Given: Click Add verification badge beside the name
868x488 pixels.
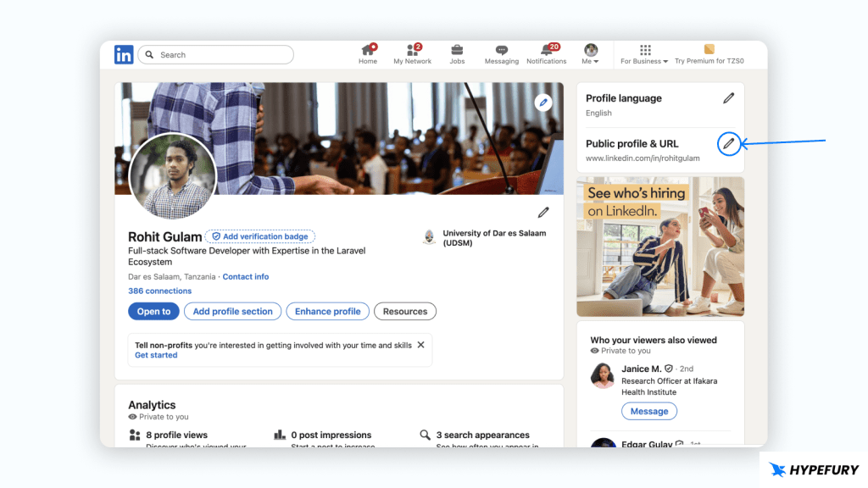Looking at the screenshot, I should pyautogui.click(x=259, y=236).
